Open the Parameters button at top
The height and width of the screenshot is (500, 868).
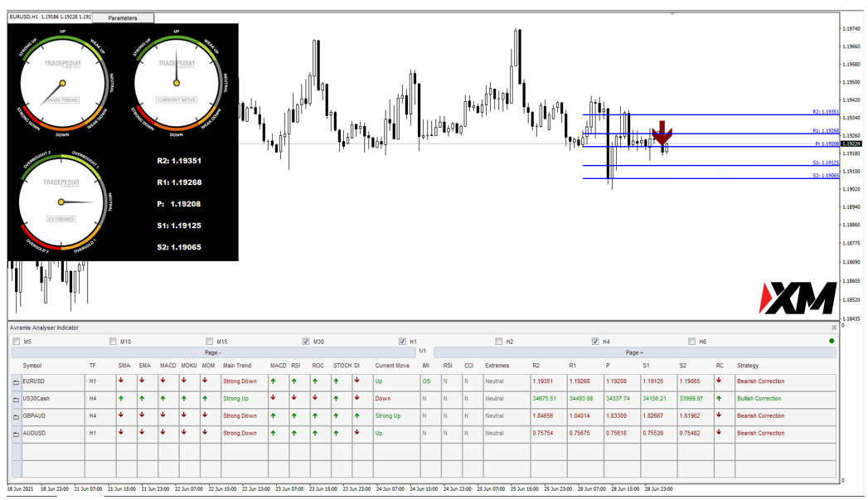click(x=123, y=17)
